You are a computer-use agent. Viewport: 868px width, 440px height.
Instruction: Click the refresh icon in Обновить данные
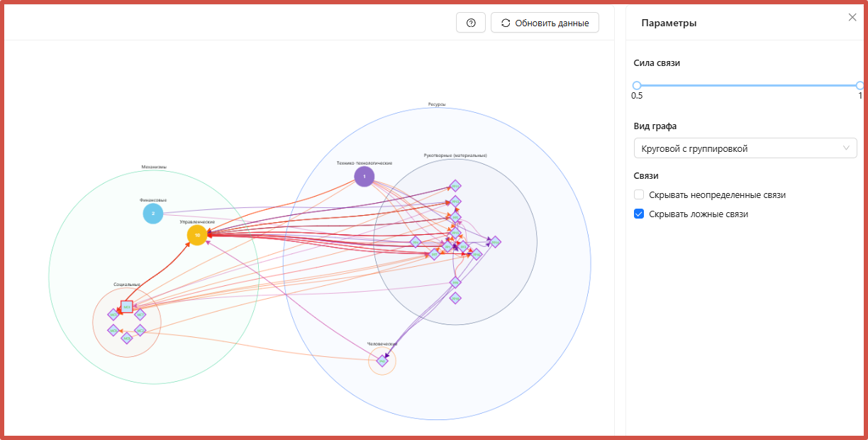506,23
